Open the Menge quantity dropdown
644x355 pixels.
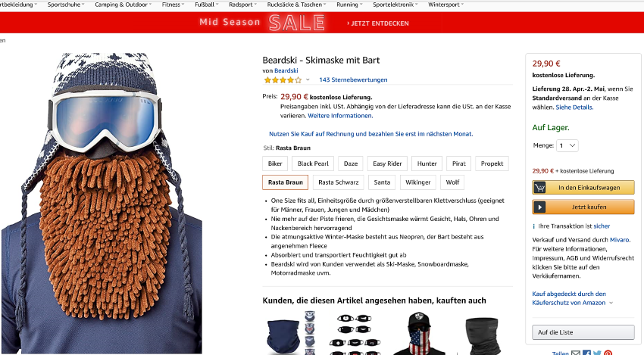(567, 145)
